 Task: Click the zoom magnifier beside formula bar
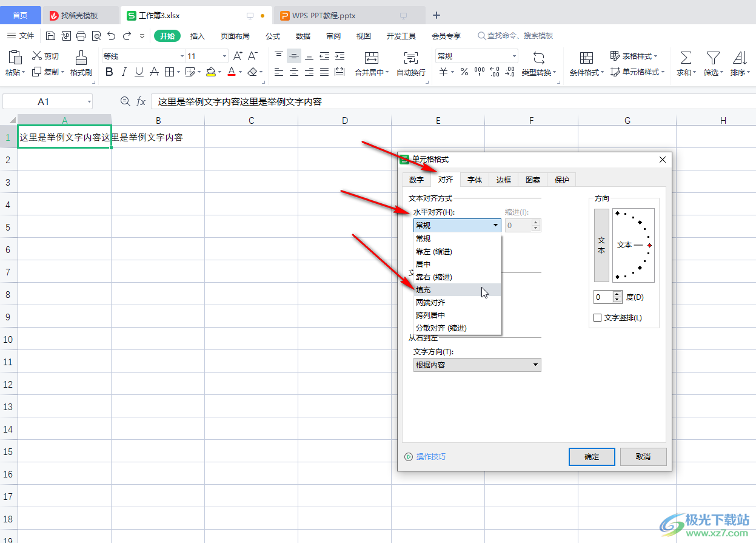coord(125,101)
